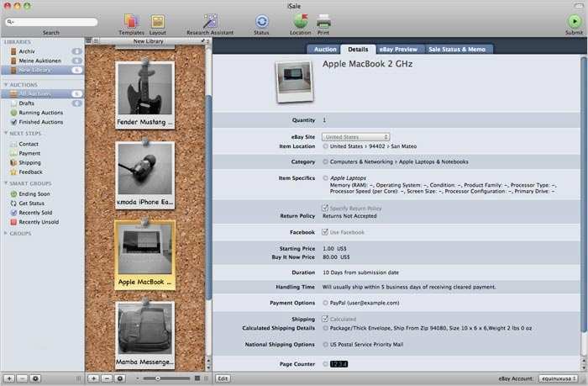
Task: Refresh auction Status icon
Action: 261,21
